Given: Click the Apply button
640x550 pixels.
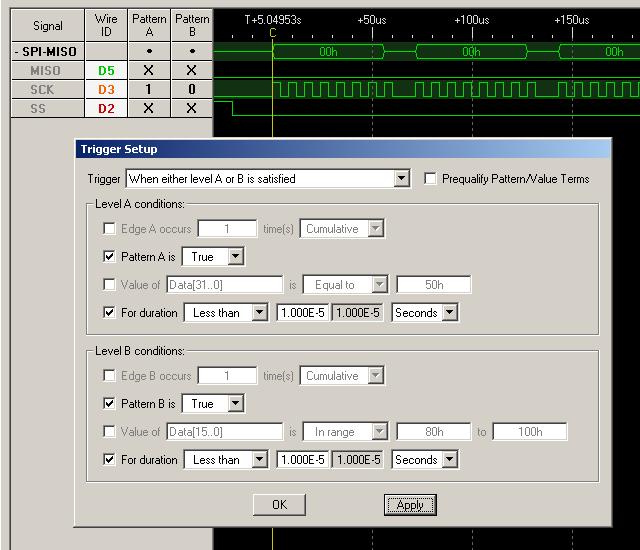Looking at the screenshot, I should coord(410,504).
